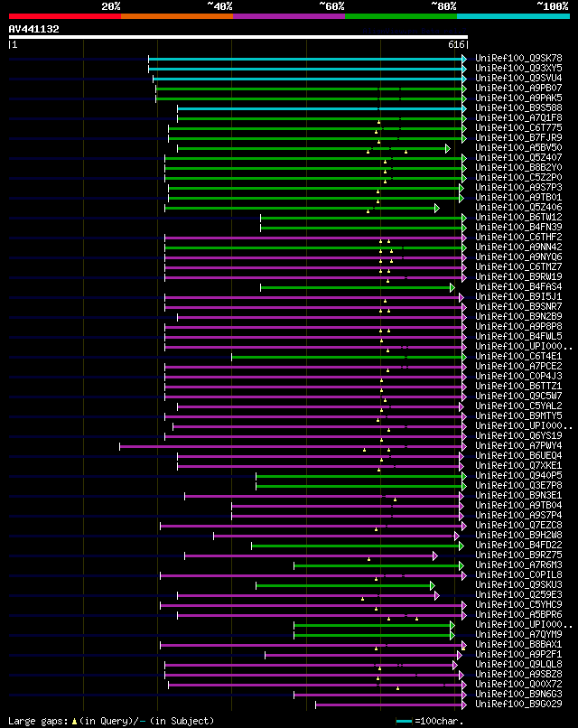
Task: Click the UniRef100_A7Q1F8 label
Action: [x=518, y=118]
